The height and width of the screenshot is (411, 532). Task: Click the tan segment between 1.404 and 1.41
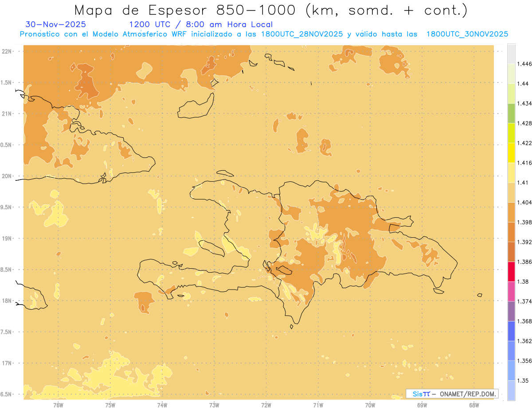(511, 192)
